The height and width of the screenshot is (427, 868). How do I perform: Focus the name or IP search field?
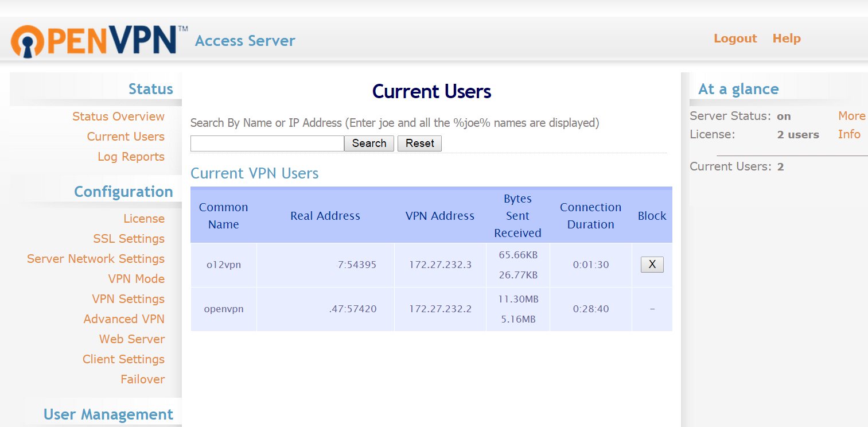267,143
